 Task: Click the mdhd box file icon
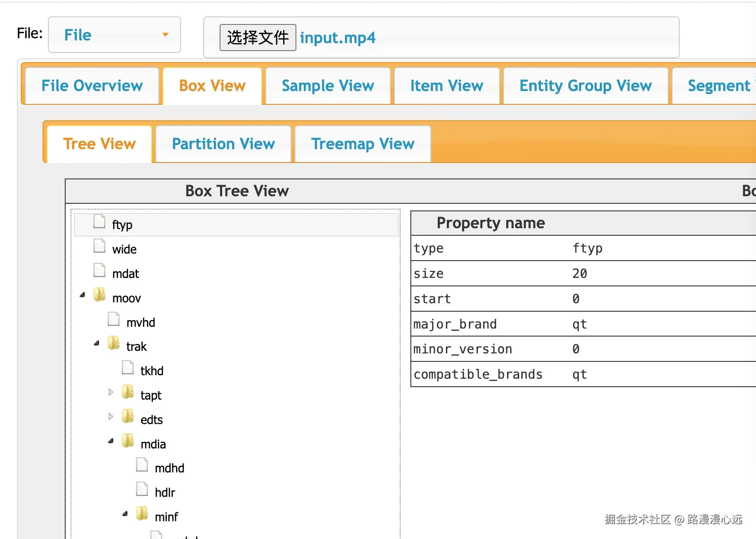142,464
